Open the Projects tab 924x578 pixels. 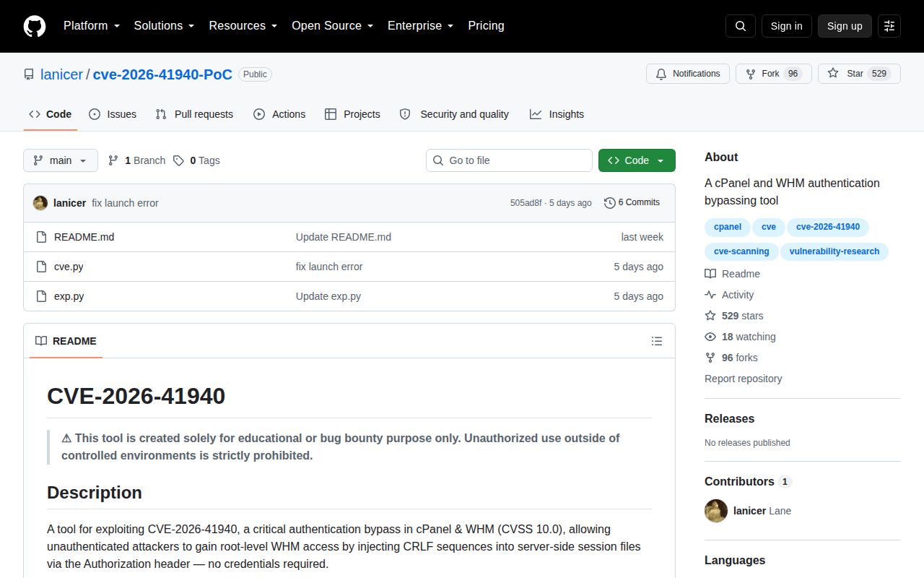[x=352, y=114]
